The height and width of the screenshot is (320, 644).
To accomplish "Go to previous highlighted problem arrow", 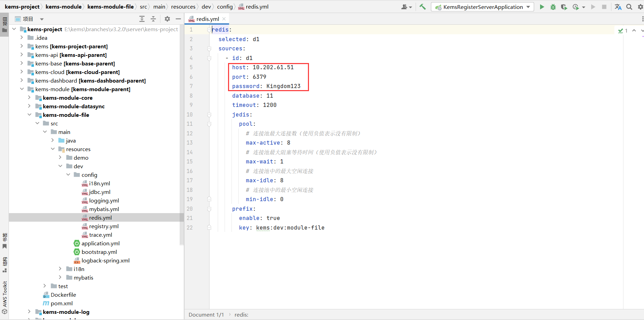I will pos(634,30).
